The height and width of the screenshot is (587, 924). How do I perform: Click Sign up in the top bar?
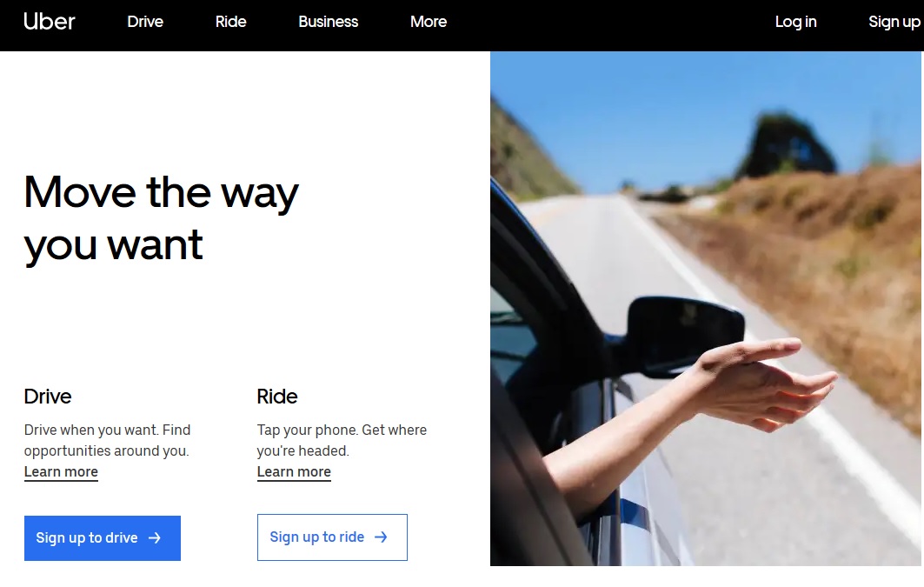coord(894,22)
